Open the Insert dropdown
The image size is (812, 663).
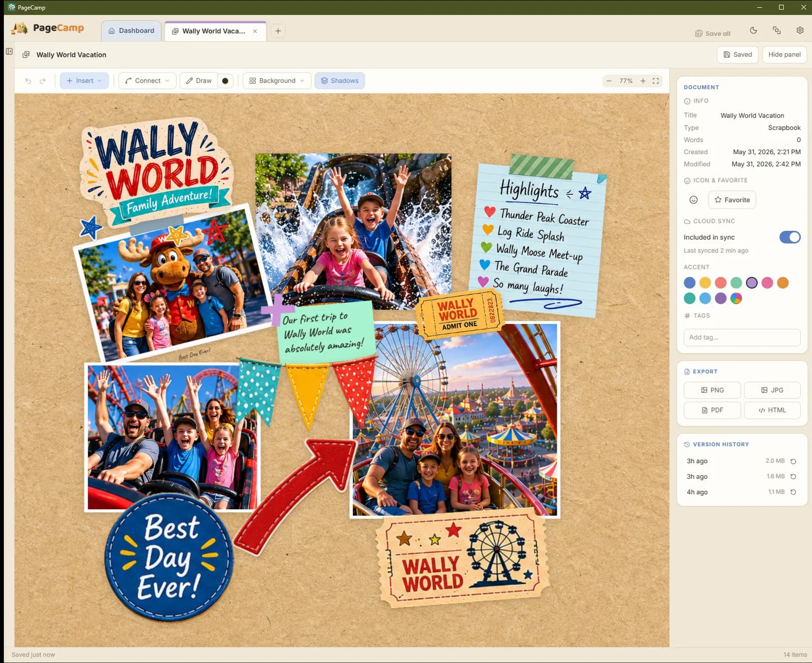pos(84,81)
